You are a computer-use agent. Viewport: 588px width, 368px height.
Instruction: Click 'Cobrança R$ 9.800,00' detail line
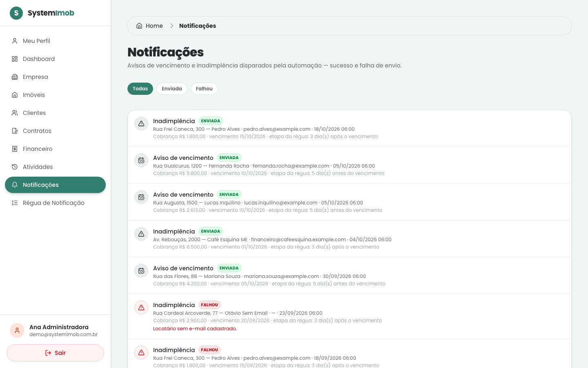pos(269,173)
